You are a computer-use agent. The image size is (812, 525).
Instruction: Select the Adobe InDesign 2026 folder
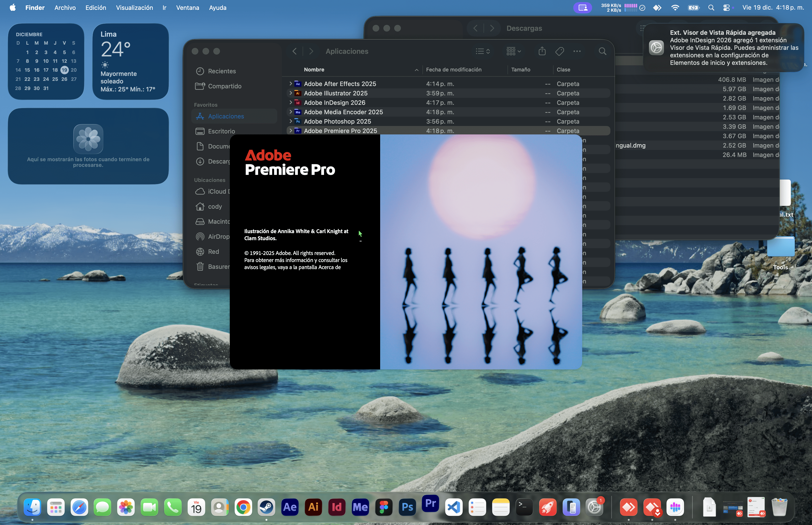coord(334,102)
